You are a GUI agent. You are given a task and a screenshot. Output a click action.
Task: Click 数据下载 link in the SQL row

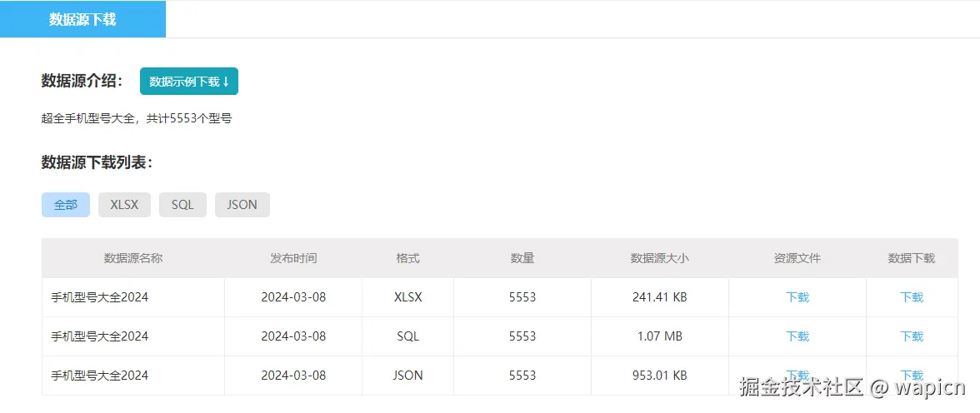coord(912,336)
